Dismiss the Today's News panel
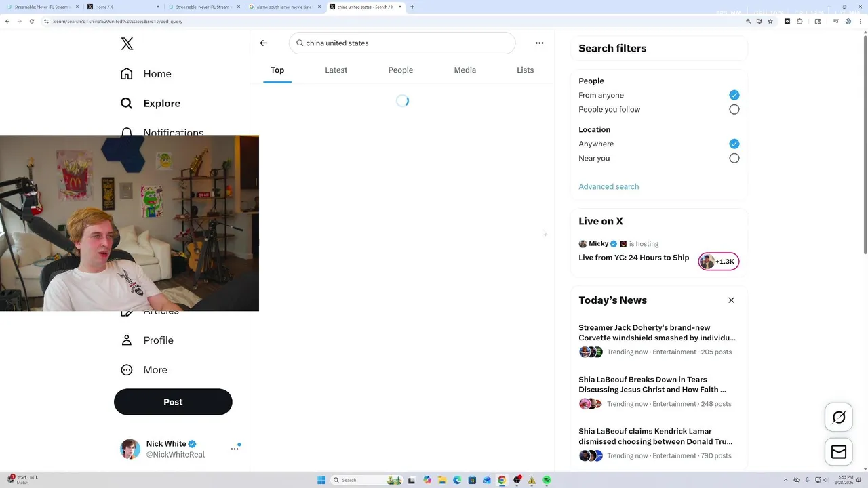The image size is (868, 488). [731, 300]
